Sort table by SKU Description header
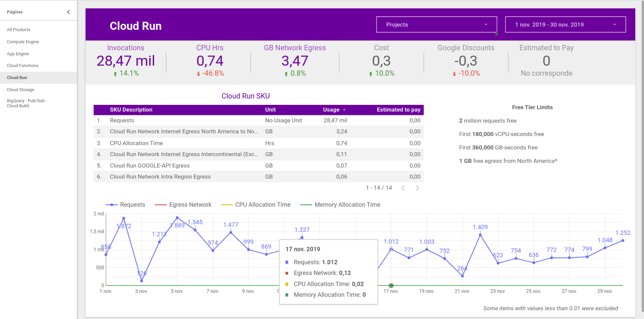 click(x=131, y=110)
